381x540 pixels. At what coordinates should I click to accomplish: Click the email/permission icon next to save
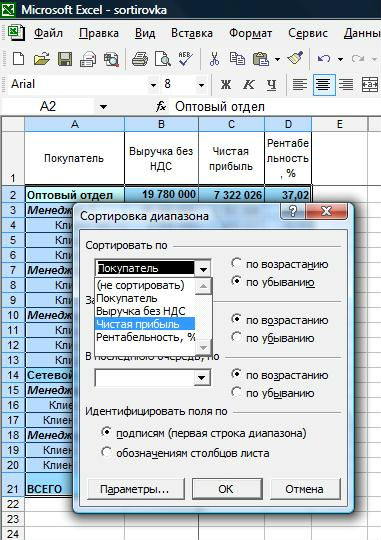click(x=88, y=59)
